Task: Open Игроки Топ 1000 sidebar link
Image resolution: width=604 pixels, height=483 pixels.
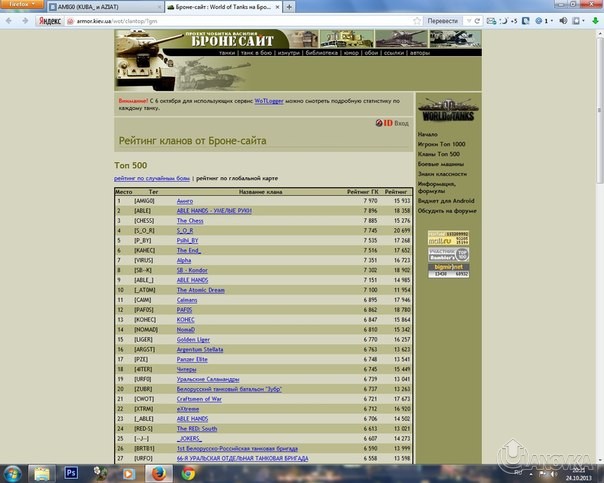Action: (441, 144)
